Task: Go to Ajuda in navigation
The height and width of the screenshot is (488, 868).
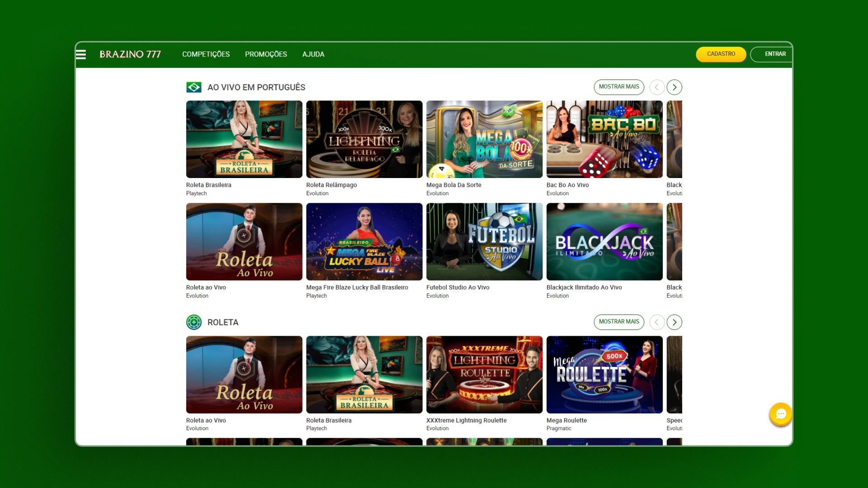Action: [x=313, y=54]
